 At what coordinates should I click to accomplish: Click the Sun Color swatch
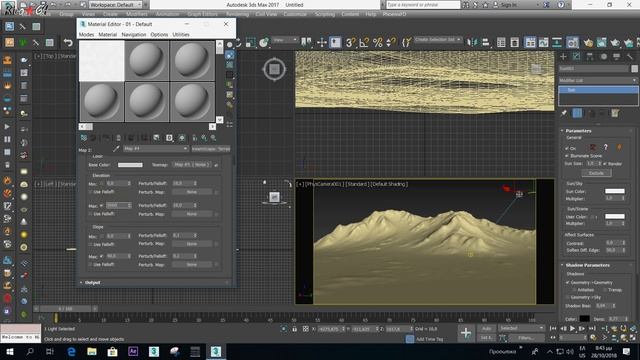tap(615, 191)
